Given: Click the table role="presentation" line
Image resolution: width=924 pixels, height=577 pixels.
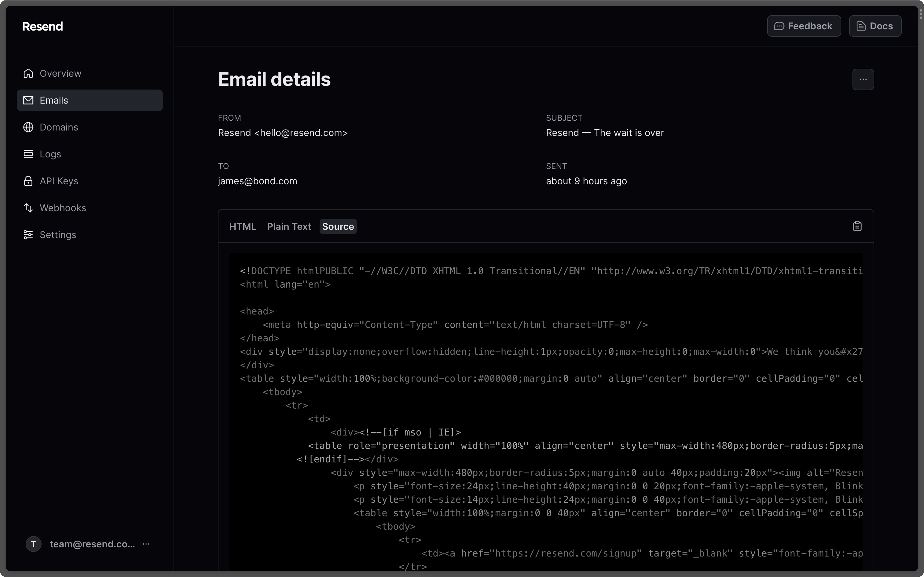Looking at the screenshot, I should pos(585,446).
